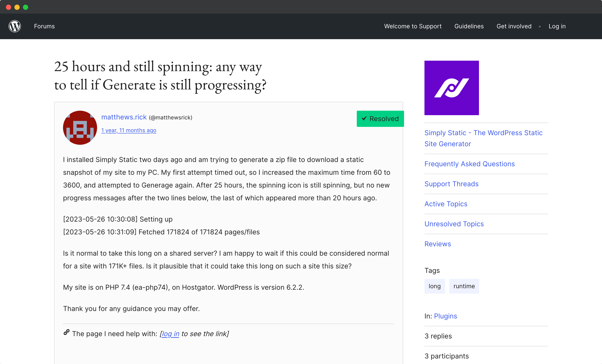Image resolution: width=602 pixels, height=364 pixels.
Task: Select the runtime tag
Action: click(464, 286)
